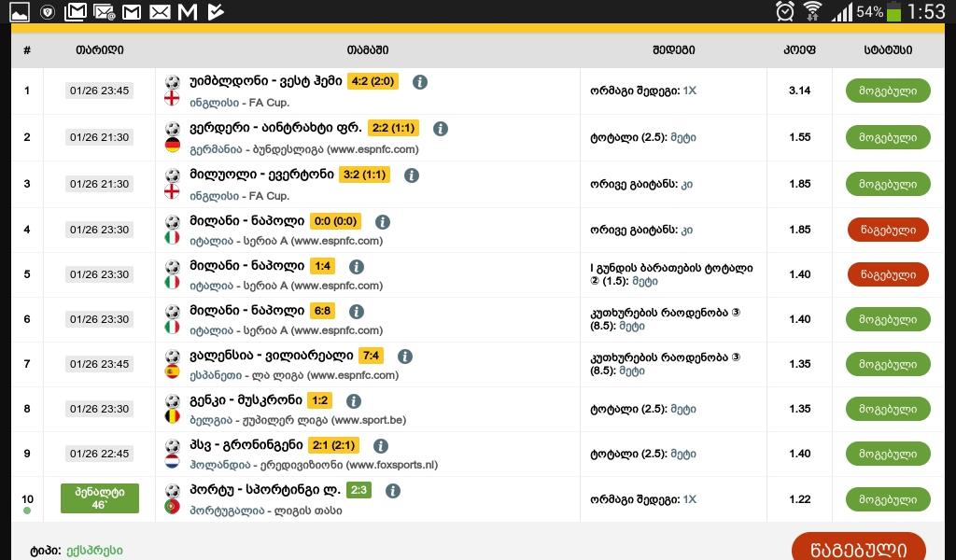Click Spain flag in ვალენსია row
956x560 pixels.
173,371
